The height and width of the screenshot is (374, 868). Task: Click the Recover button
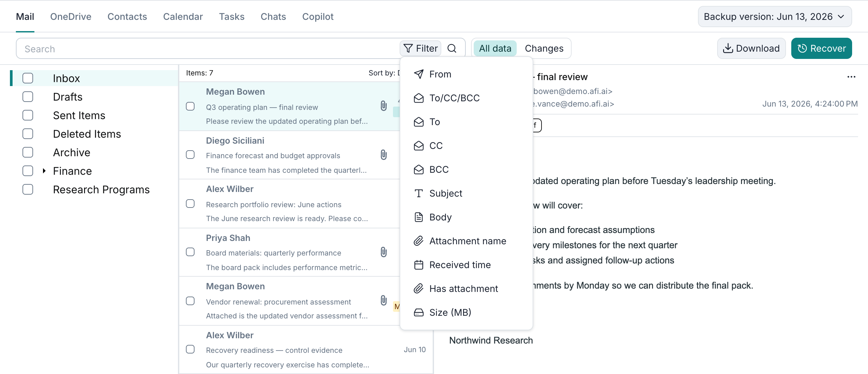coord(821,48)
